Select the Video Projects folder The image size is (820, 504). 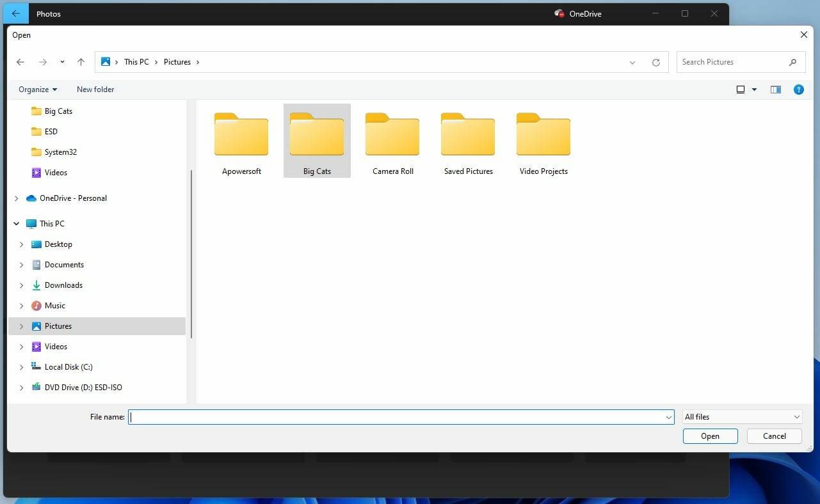click(x=543, y=134)
